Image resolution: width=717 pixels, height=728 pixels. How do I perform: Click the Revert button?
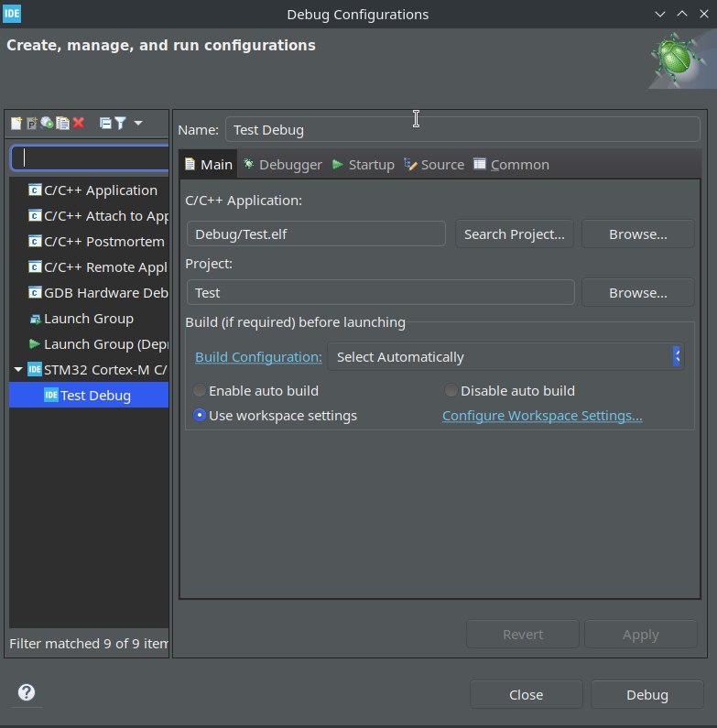pyautogui.click(x=523, y=635)
